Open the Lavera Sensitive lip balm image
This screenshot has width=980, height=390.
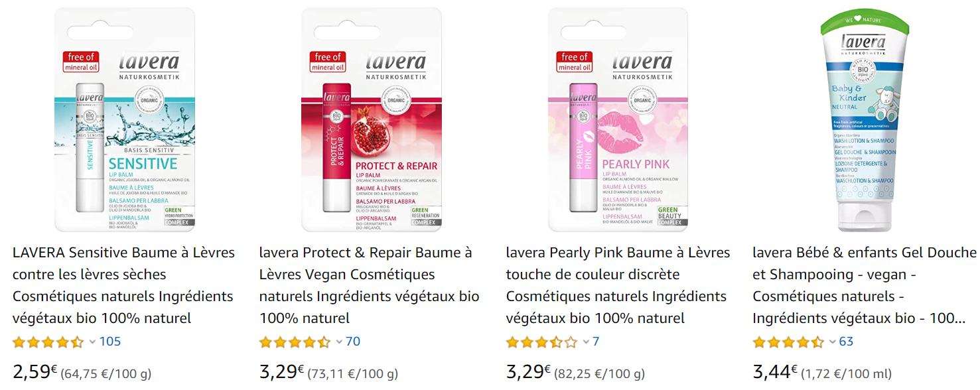[x=125, y=120]
